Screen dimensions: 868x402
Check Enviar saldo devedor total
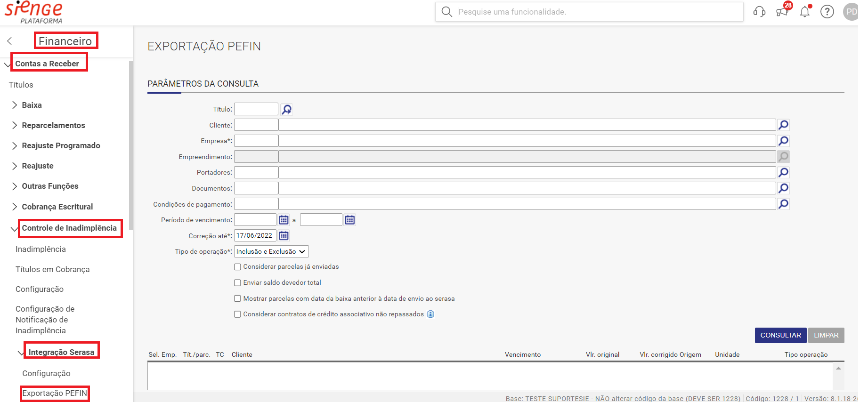(238, 283)
